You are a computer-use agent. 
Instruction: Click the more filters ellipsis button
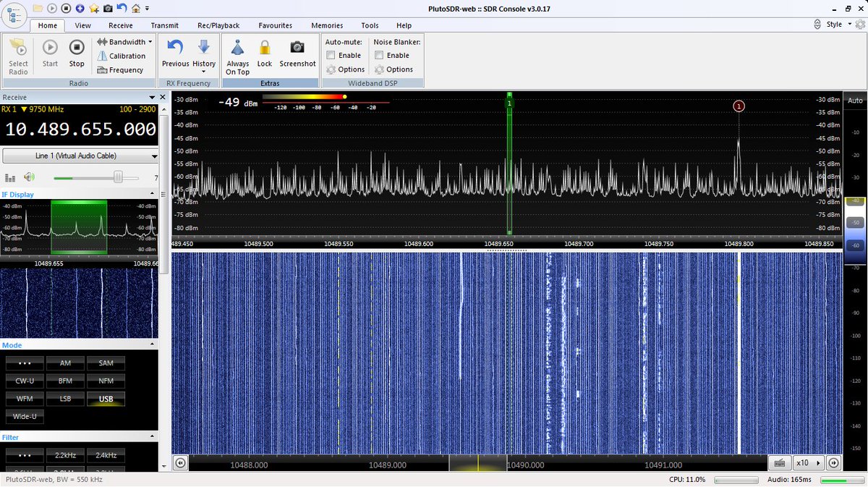click(25, 455)
